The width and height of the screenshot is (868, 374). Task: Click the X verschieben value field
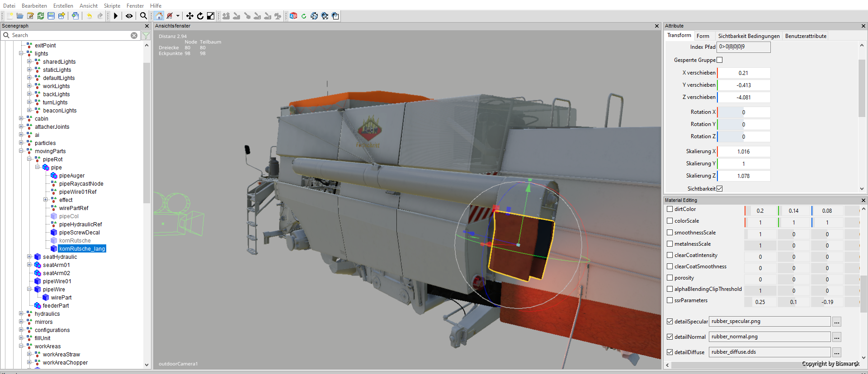[x=744, y=73]
